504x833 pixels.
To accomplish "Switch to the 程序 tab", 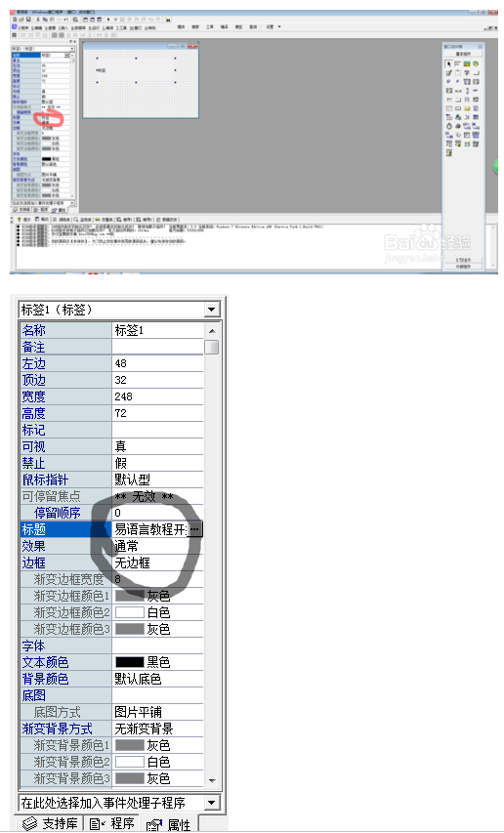I will 111,823.
